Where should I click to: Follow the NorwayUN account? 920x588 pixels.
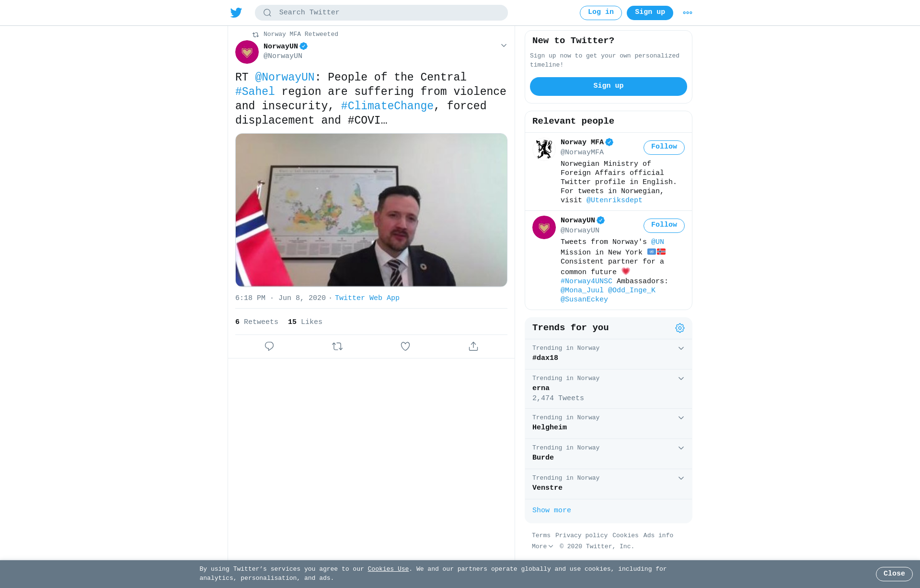(x=664, y=225)
